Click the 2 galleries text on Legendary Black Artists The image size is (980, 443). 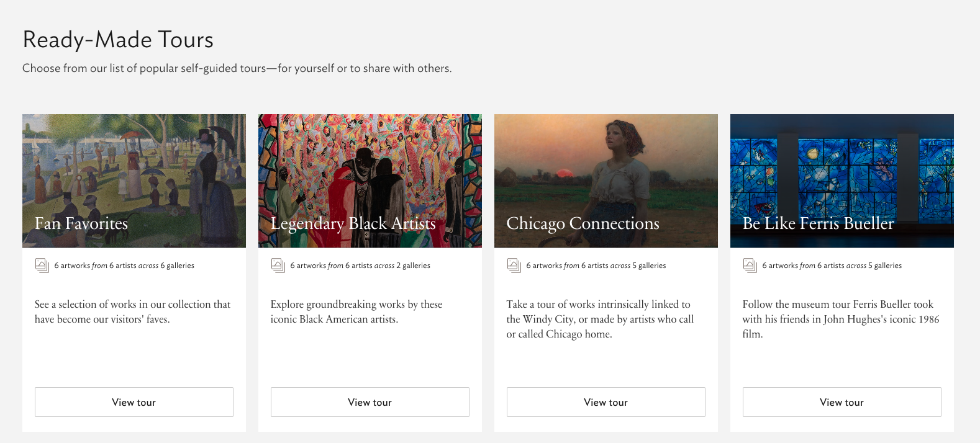[x=415, y=265]
